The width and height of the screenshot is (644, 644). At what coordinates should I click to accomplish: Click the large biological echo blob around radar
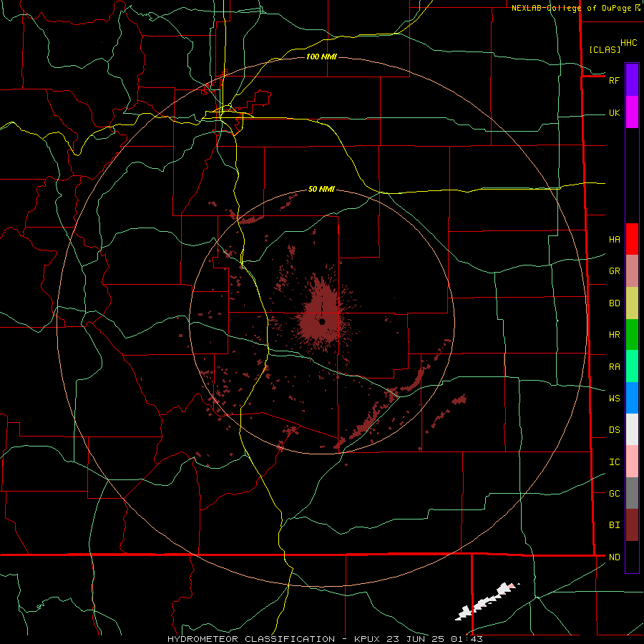(323, 316)
